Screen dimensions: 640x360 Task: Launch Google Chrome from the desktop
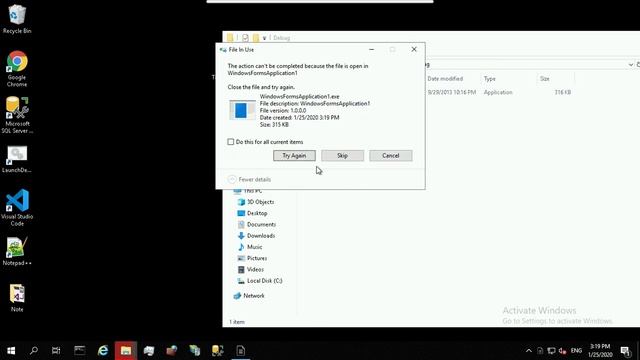point(17,69)
